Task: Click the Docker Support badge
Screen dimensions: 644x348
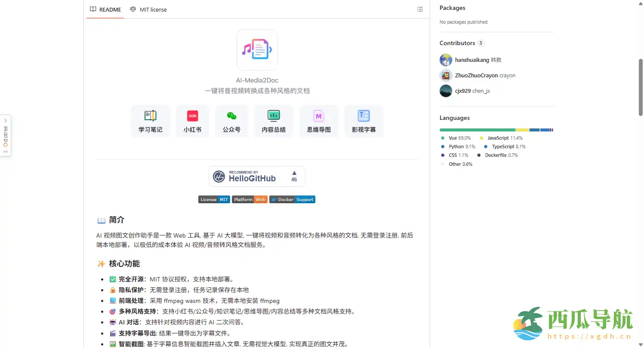Action: [292, 199]
